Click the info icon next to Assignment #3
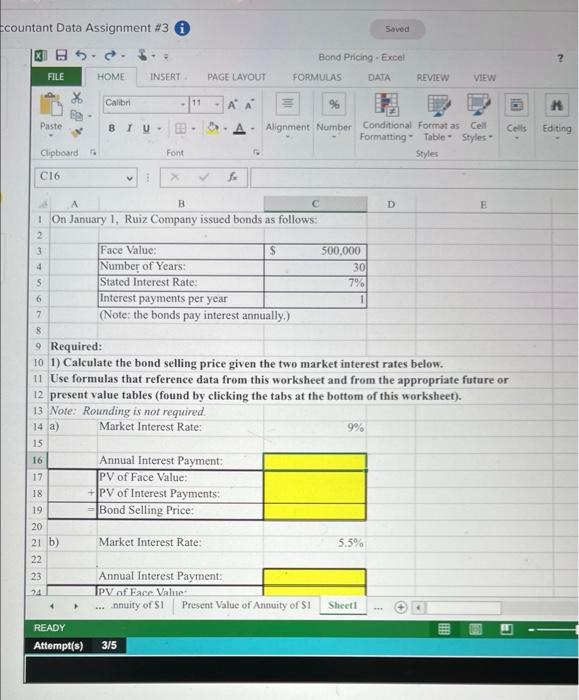The height and width of the screenshot is (700, 579). (x=182, y=28)
